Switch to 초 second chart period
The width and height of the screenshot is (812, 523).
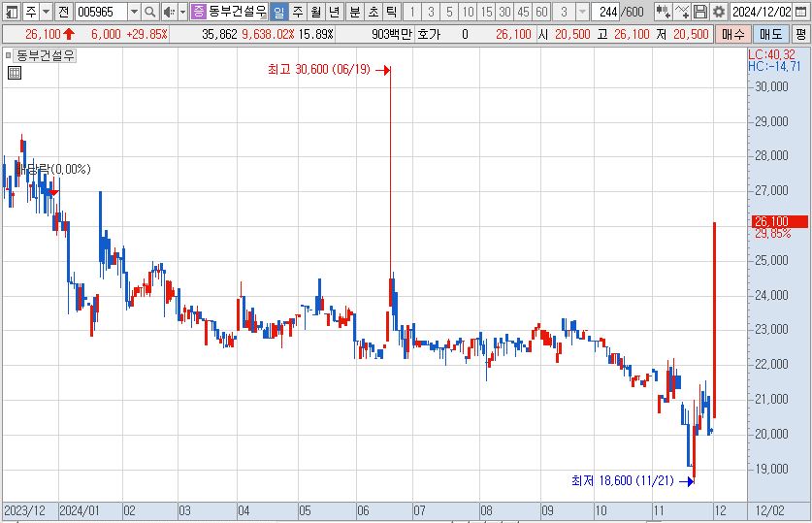point(374,12)
